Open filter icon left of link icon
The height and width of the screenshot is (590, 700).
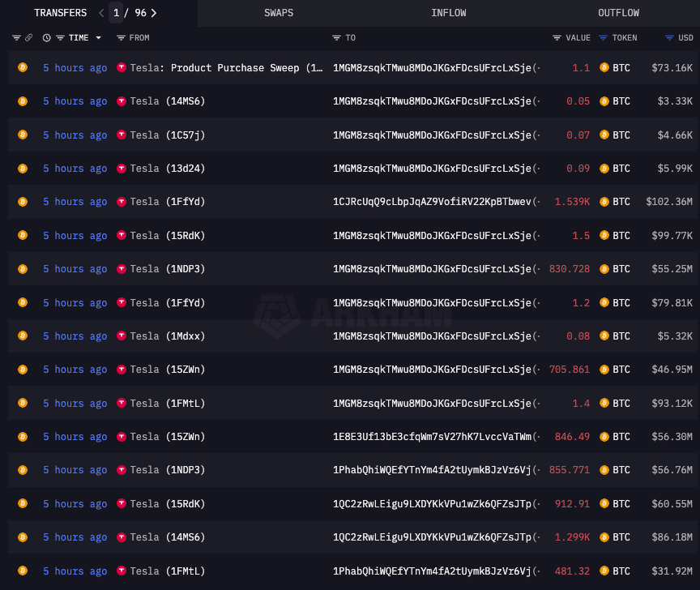pos(16,38)
